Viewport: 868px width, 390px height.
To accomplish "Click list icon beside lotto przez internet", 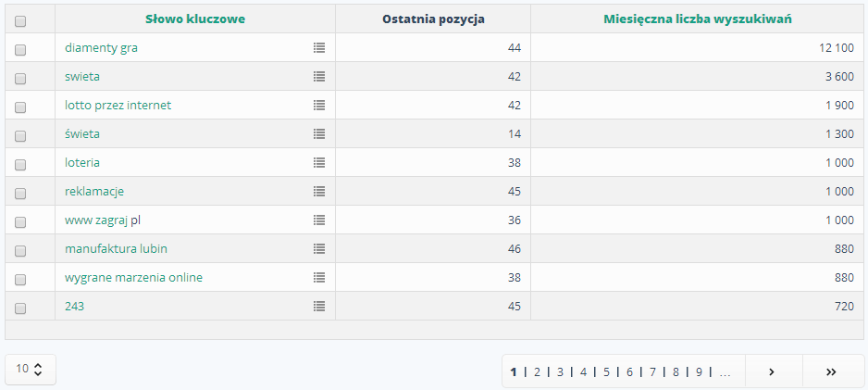I will [x=319, y=105].
